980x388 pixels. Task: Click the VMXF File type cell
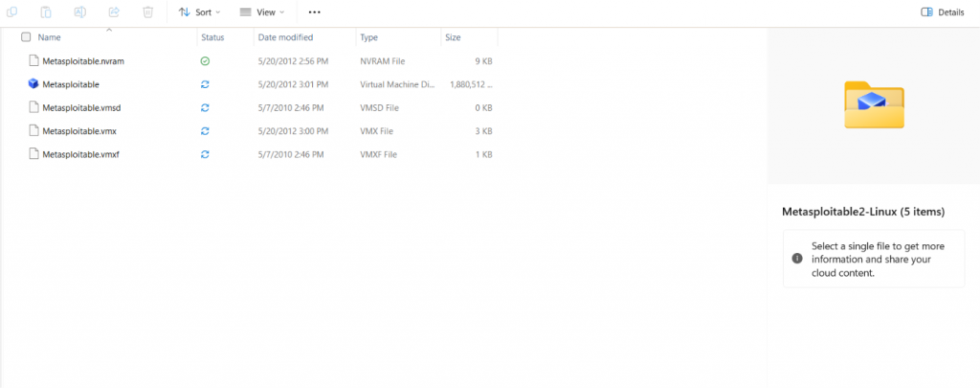click(379, 154)
